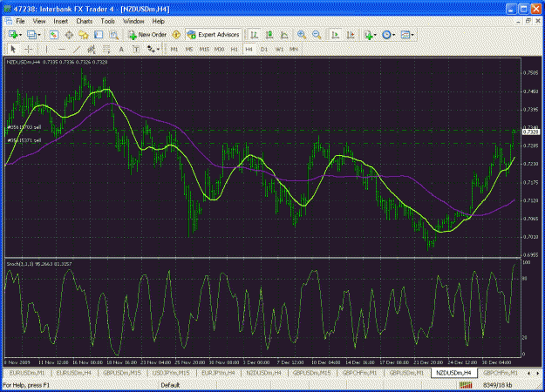
Task: Open the Data Window crosshair icon
Action: click(x=69, y=35)
